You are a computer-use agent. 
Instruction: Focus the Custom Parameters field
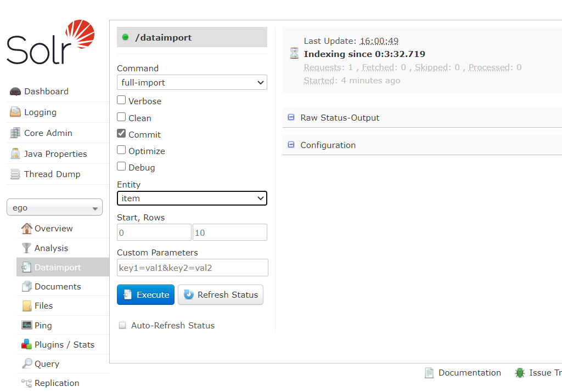(x=193, y=268)
